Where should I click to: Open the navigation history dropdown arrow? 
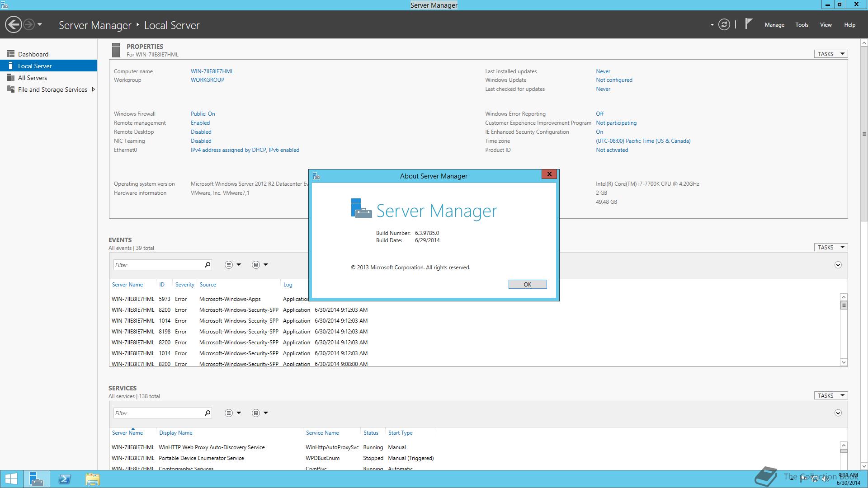coord(40,24)
